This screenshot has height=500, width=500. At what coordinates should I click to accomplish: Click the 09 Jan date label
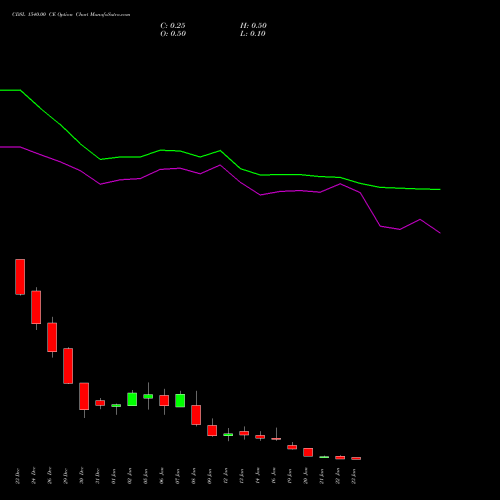tap(210, 476)
